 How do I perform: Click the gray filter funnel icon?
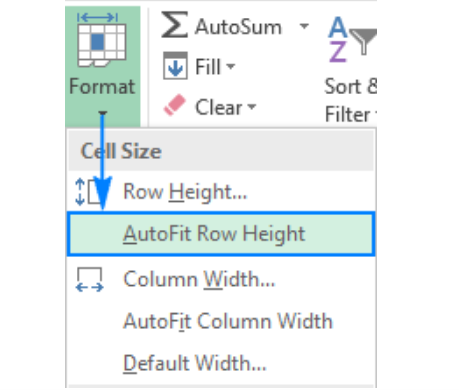[364, 41]
